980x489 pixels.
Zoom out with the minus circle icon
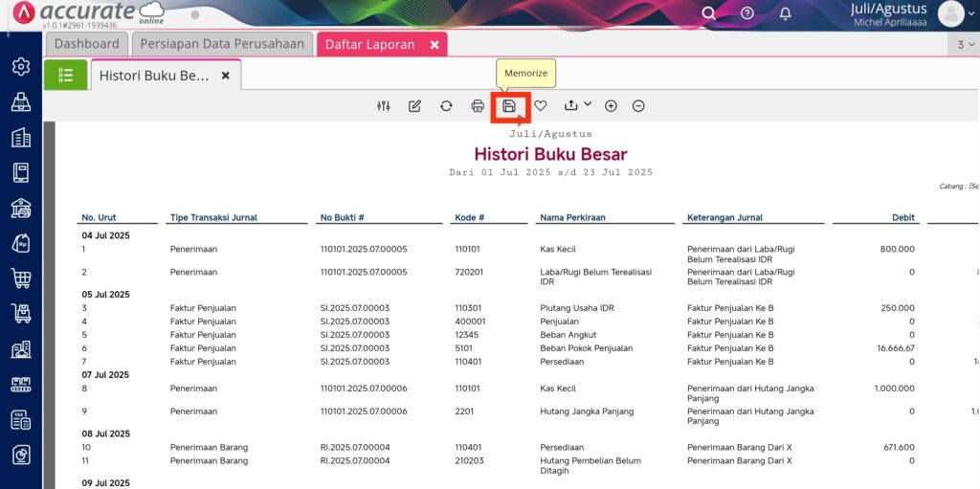638,106
